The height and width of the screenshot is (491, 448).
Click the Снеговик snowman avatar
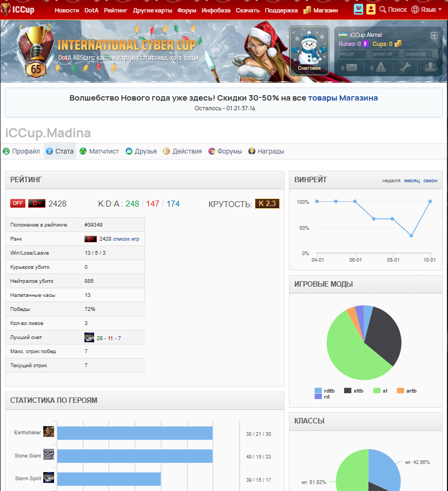pyautogui.click(x=309, y=50)
